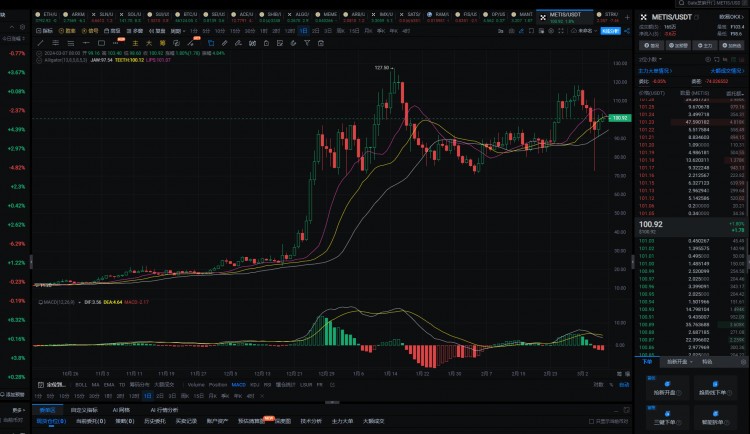The image size is (750, 434).
Task: Enable the BOLL overlay indicator
Action: pos(81,385)
